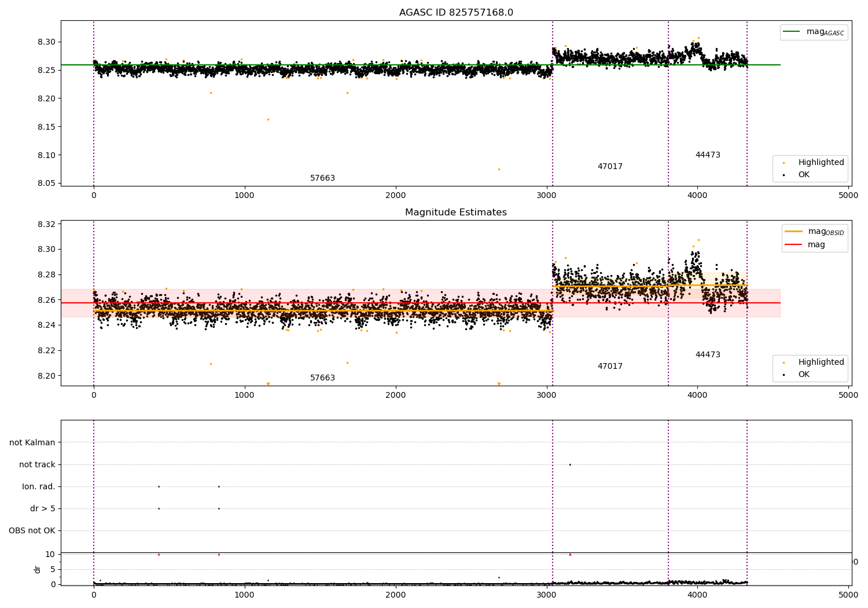Click the 'Ion. rad.' axis label

tap(39, 486)
